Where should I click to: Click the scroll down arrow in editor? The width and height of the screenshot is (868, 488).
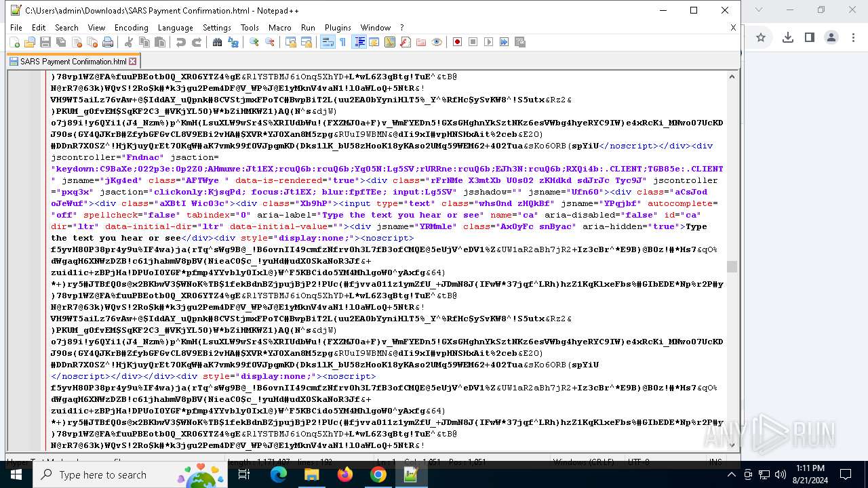(x=732, y=445)
